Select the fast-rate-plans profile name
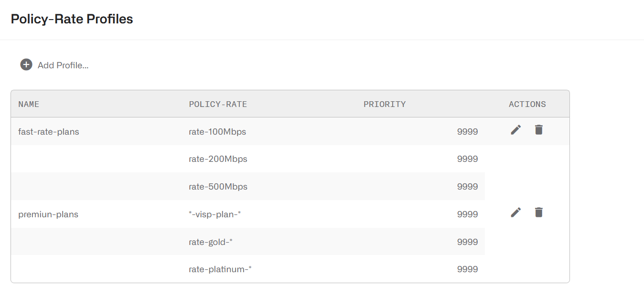Image resolution: width=644 pixels, height=308 pixels. click(x=48, y=131)
